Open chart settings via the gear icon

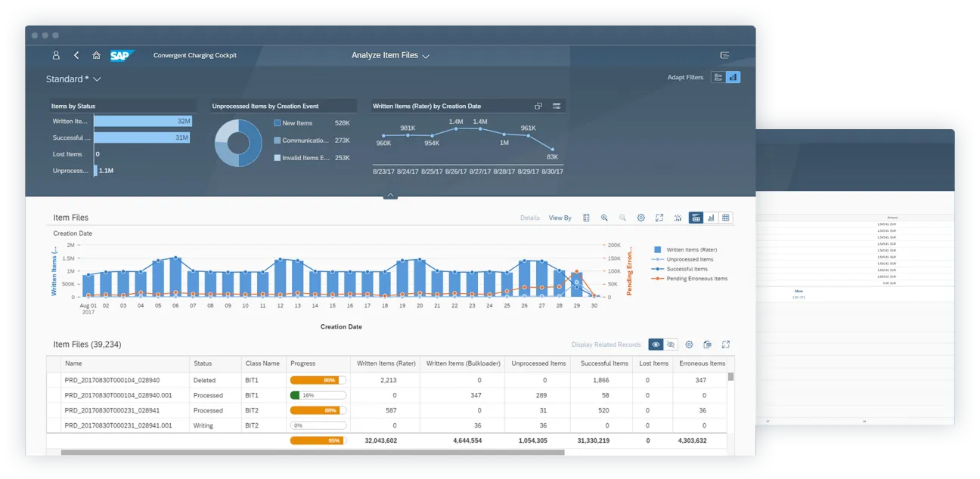(x=640, y=218)
